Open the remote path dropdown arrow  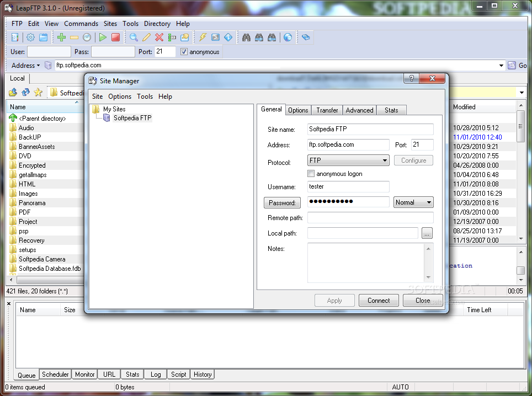coord(522,92)
